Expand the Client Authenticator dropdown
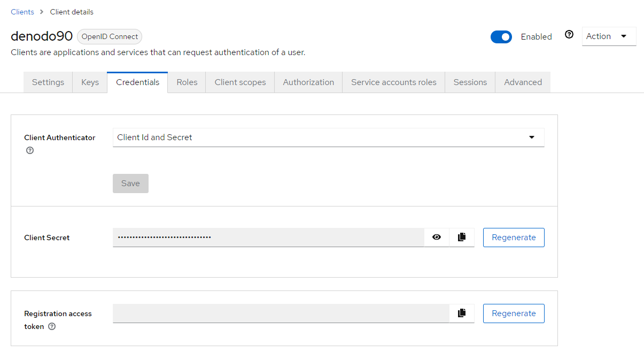Viewport: 644px width, 352px height. click(328, 137)
